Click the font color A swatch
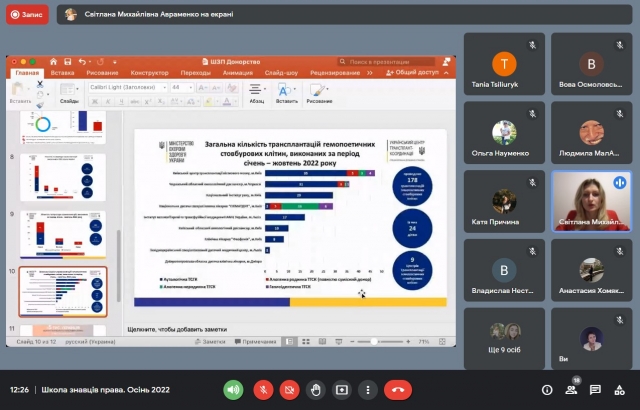Screen dimensions: 640x410 coord(227,102)
